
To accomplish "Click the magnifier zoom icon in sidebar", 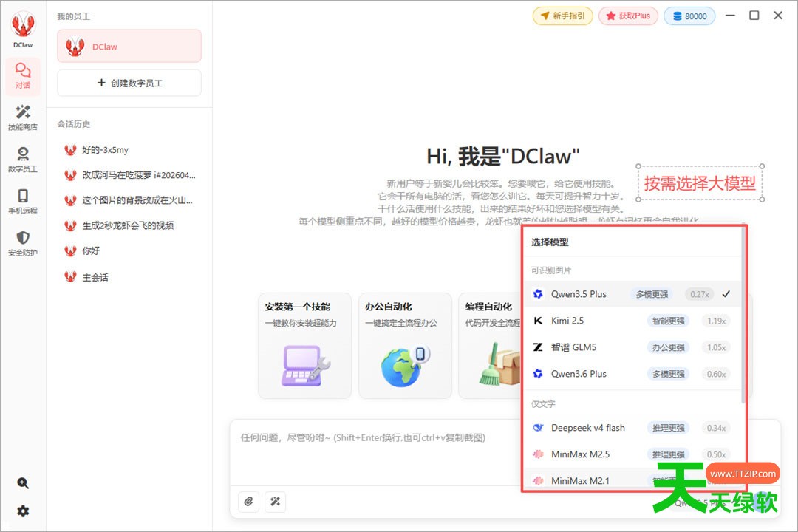I will pos(23,483).
